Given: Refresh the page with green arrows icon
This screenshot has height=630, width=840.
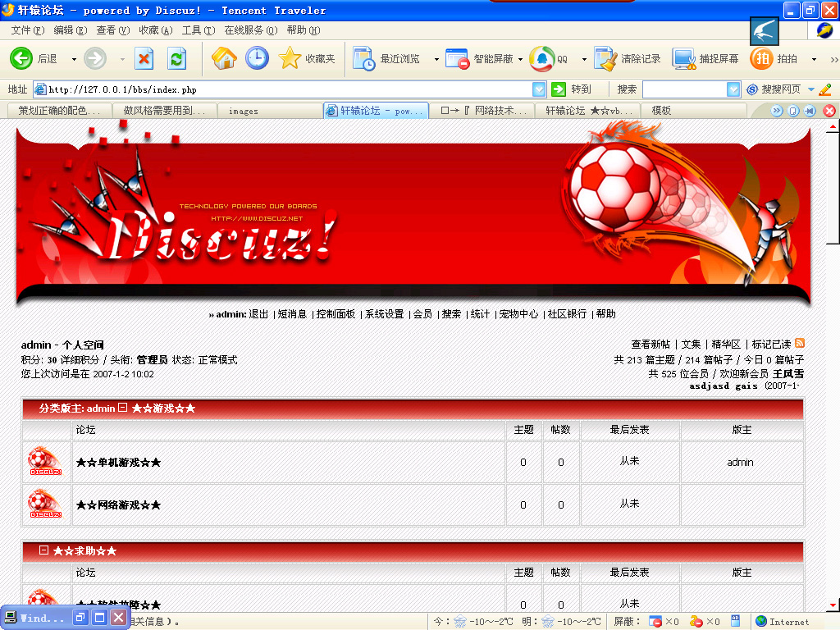Looking at the screenshot, I should pyautogui.click(x=177, y=58).
